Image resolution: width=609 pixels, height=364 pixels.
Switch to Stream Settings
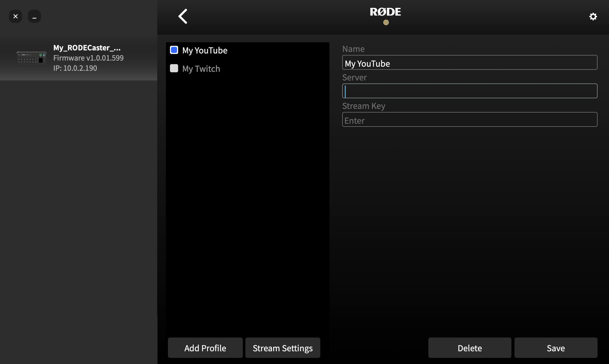[x=282, y=348]
